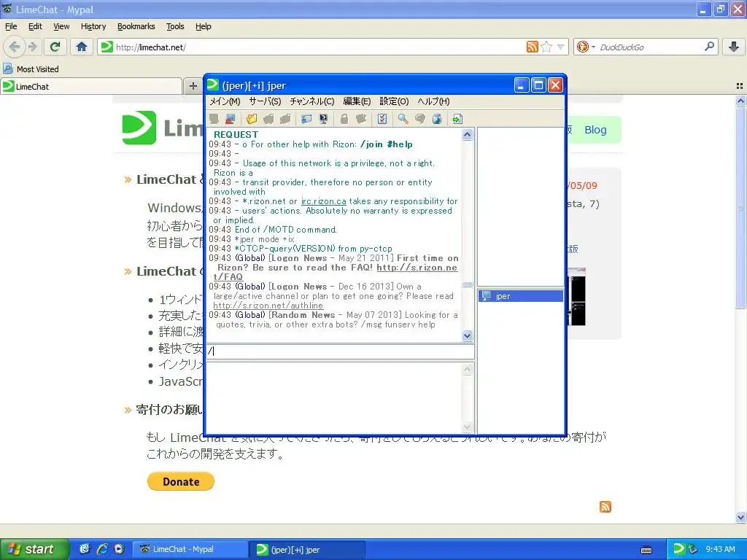Open the irc.rizon.ca link in the chat log
This screenshot has width=747, height=560.
tap(323, 201)
